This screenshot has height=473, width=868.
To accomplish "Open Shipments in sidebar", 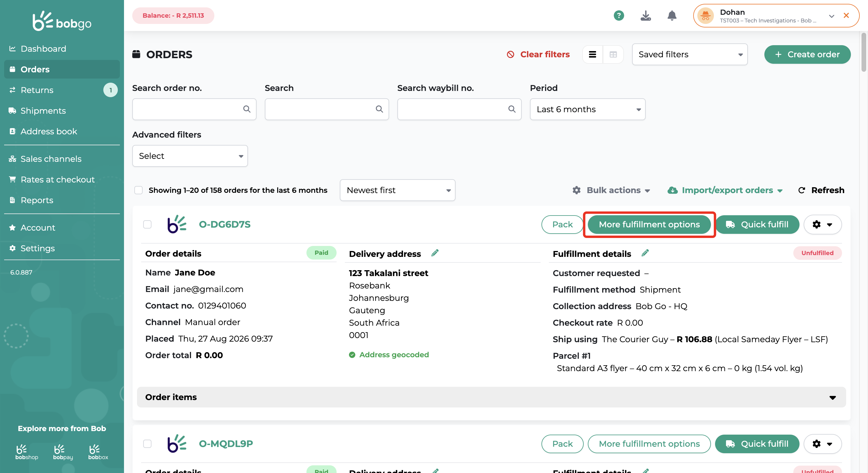I will point(62,110).
